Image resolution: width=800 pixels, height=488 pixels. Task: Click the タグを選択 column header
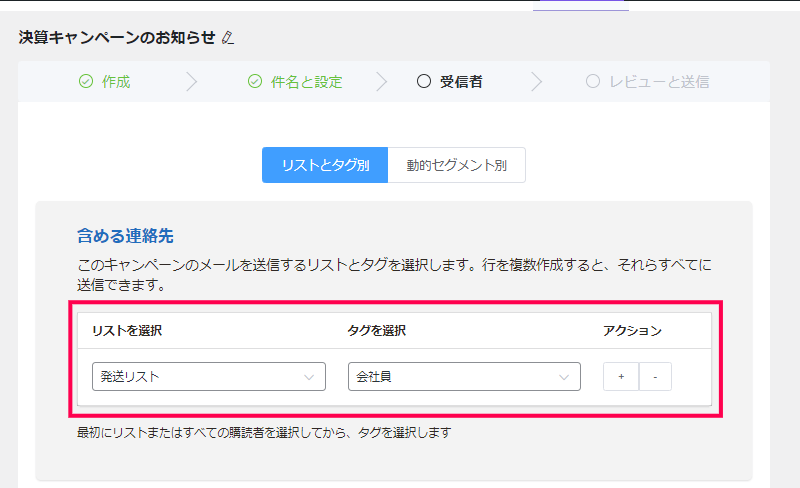(x=377, y=331)
